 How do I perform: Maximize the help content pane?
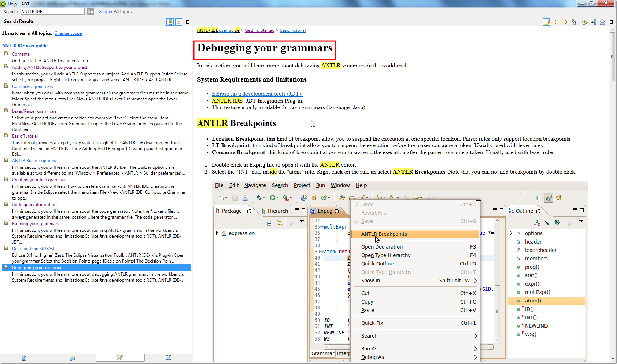click(611, 22)
